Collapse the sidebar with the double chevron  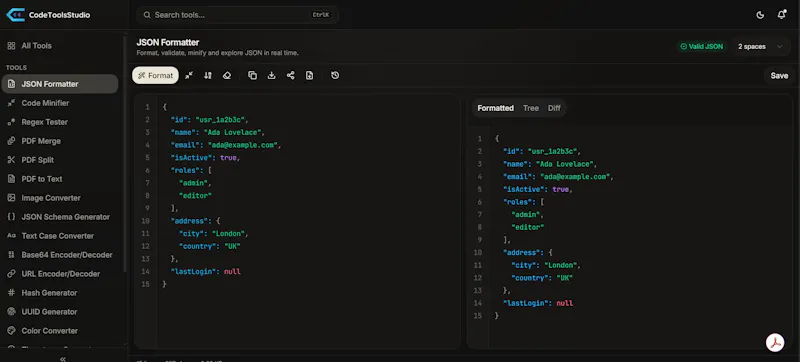pos(63,359)
